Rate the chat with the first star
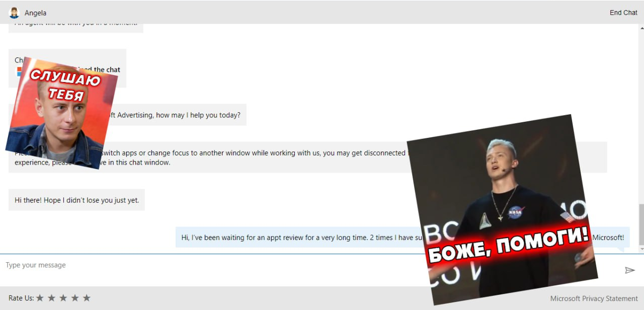The height and width of the screenshot is (310, 644). (40, 298)
